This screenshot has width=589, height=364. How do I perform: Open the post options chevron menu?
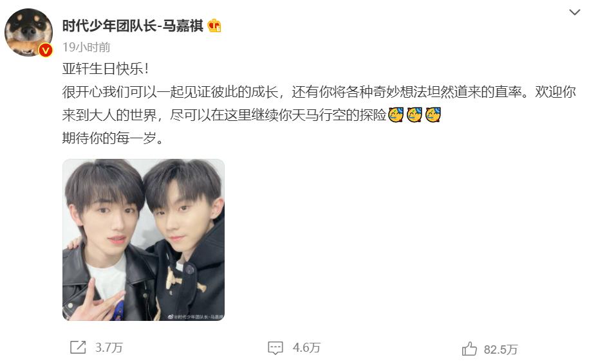[x=574, y=12]
